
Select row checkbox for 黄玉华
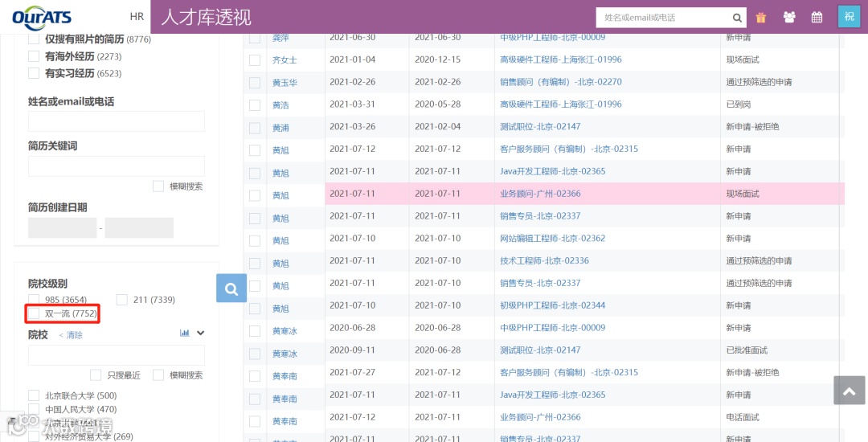(x=255, y=83)
